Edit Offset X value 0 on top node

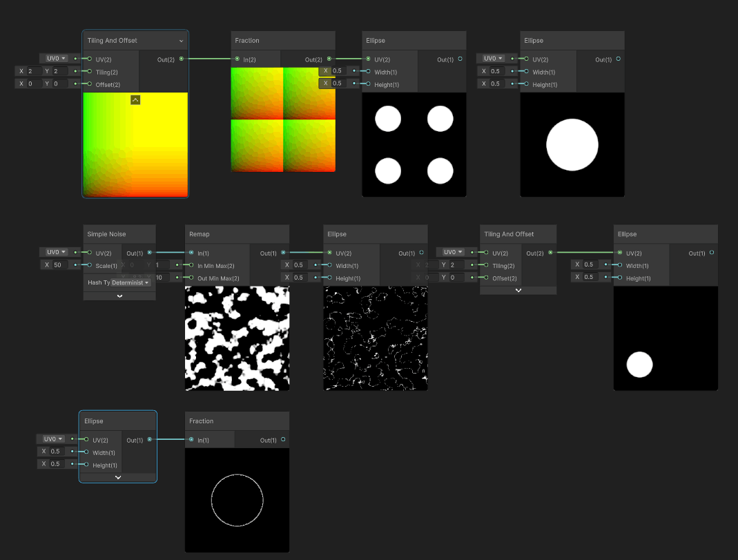(35, 84)
